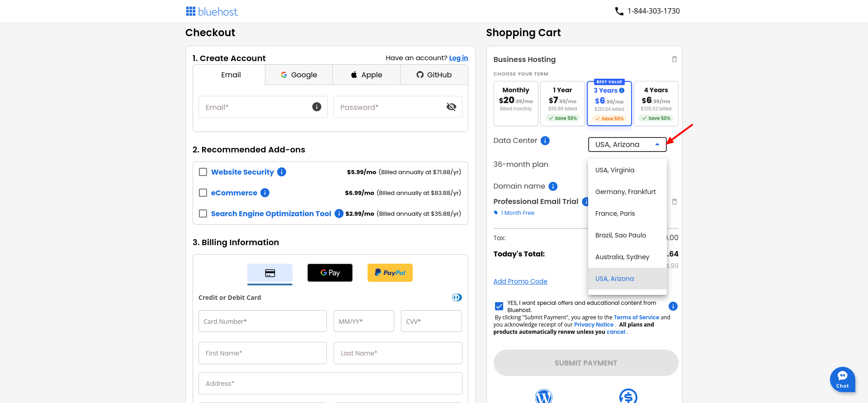Click the 1 Month Free tag
The image size is (868, 403).
click(514, 213)
